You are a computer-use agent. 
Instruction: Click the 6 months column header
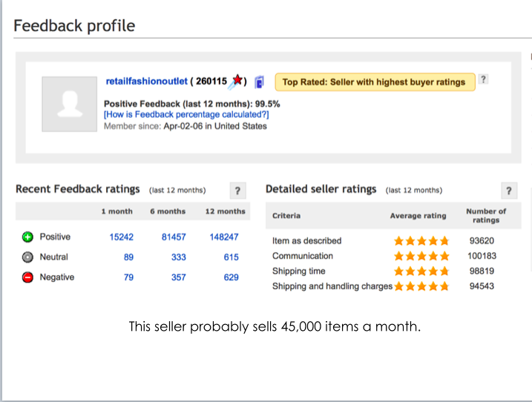[168, 211]
